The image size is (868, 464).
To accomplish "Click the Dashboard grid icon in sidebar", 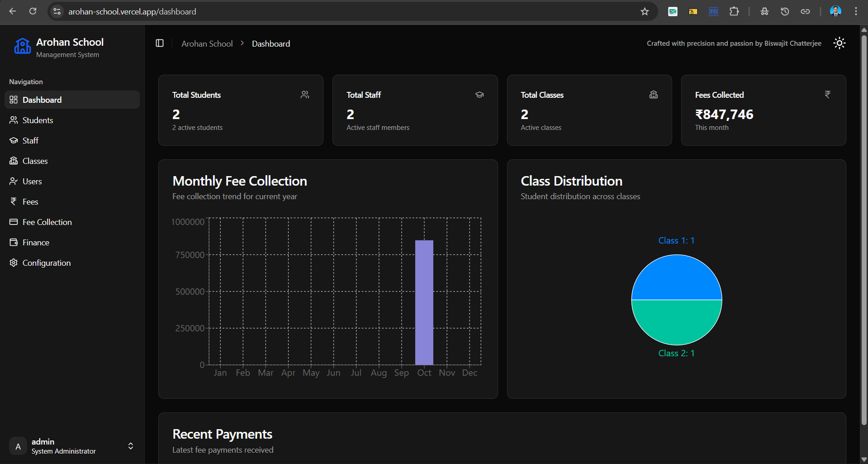I will (14, 100).
